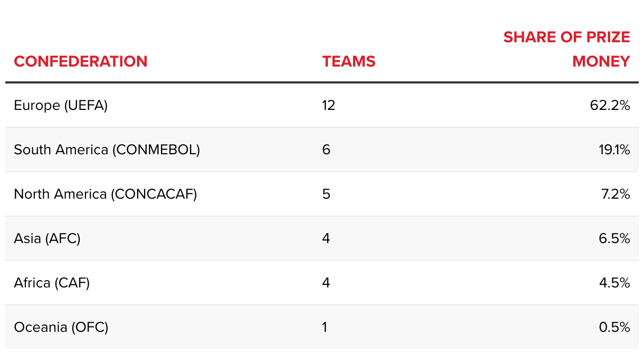Image resolution: width=644 pixels, height=354 pixels.
Task: Click the 4.5% prize share value
Action: point(614,283)
